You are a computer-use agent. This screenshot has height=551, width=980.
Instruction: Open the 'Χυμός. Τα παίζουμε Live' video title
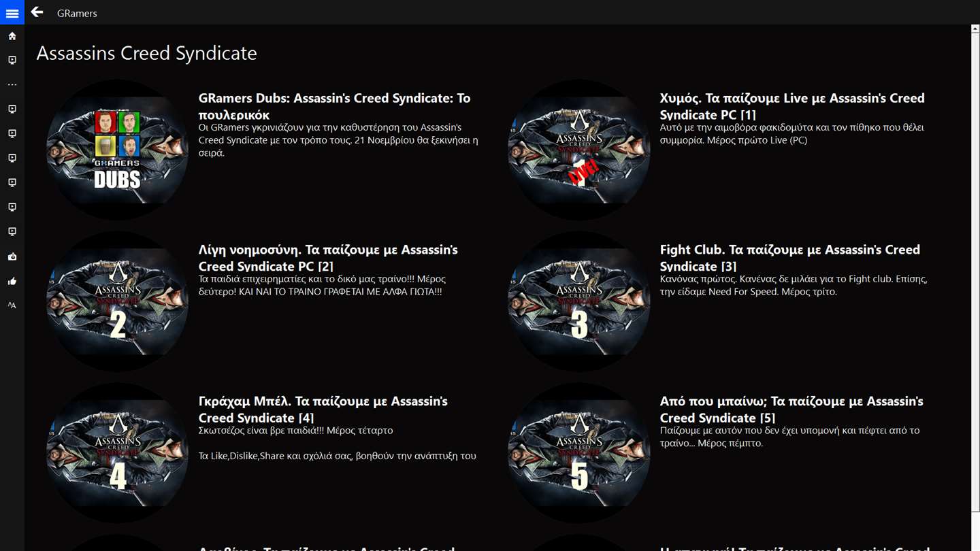[x=792, y=106]
